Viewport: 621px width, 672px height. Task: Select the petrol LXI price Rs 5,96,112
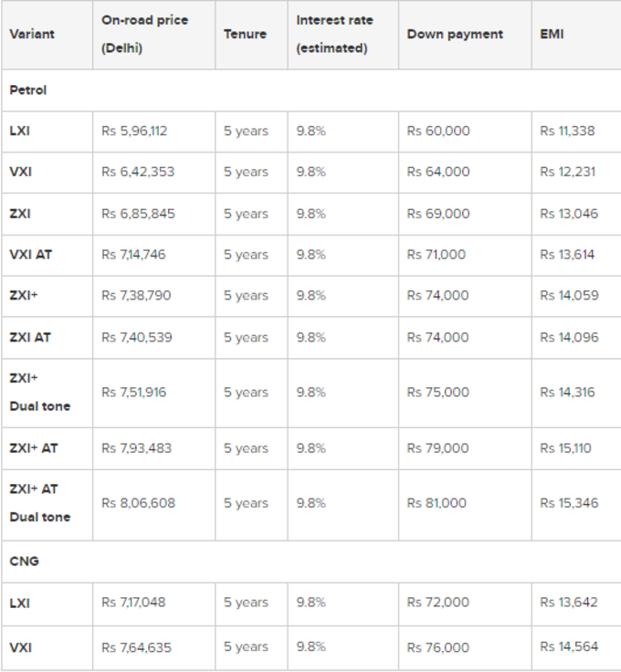134,131
